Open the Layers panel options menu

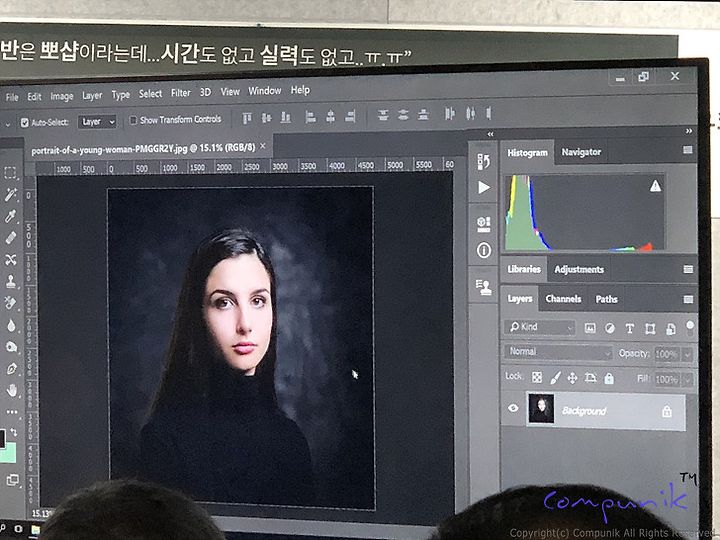coord(688,299)
